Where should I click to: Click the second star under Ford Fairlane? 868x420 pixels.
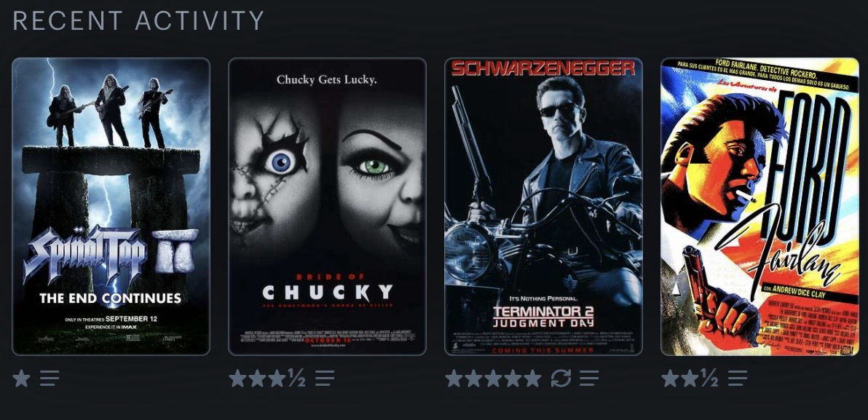click(690, 379)
